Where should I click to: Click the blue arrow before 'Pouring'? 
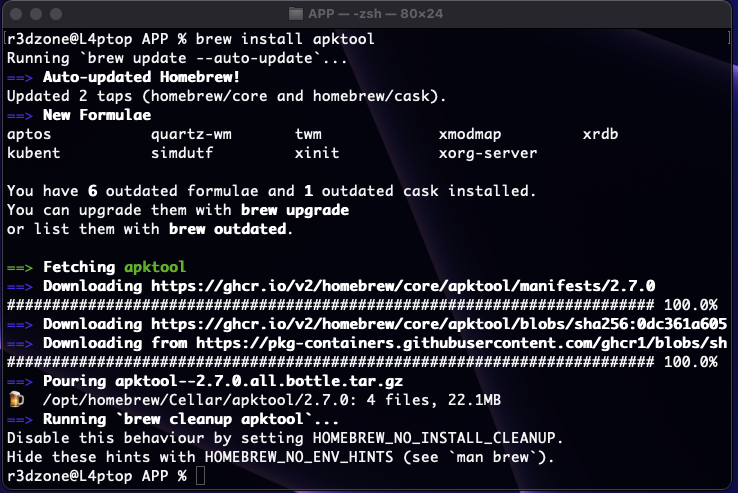pos(20,381)
